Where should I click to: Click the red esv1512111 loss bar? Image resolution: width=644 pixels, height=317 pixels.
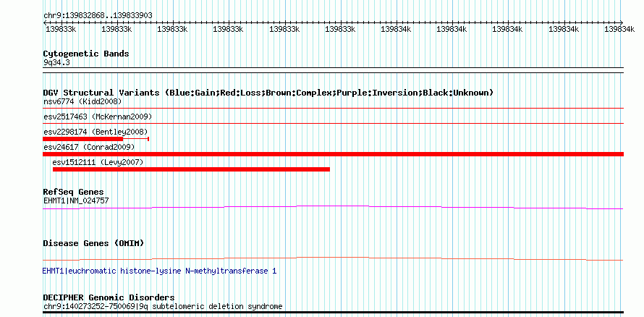[192, 169]
